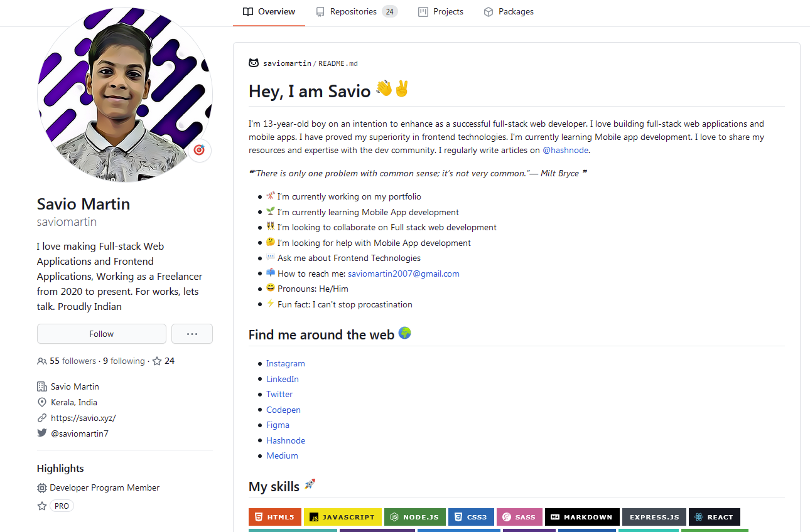The width and height of the screenshot is (810, 532).
Task: Click the link icon beside savio.xyz
Action: pyautogui.click(x=42, y=418)
